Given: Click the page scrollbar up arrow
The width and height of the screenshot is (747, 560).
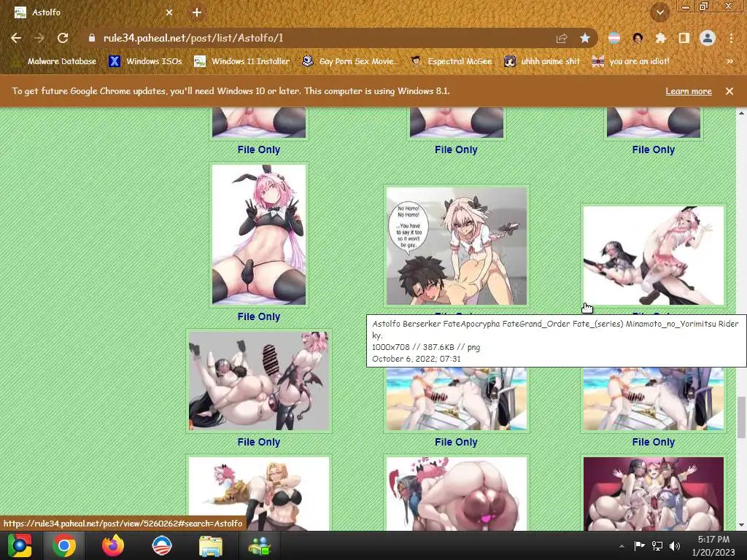Looking at the screenshot, I should click(x=741, y=113).
